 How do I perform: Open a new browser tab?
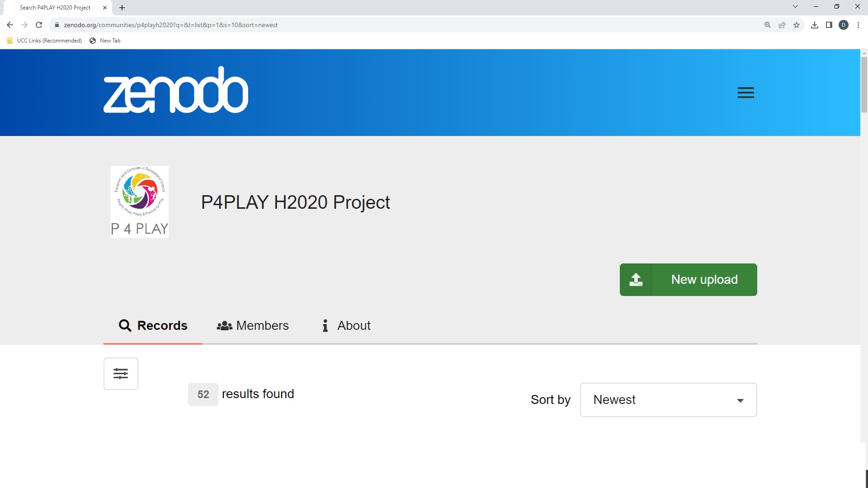tap(122, 8)
